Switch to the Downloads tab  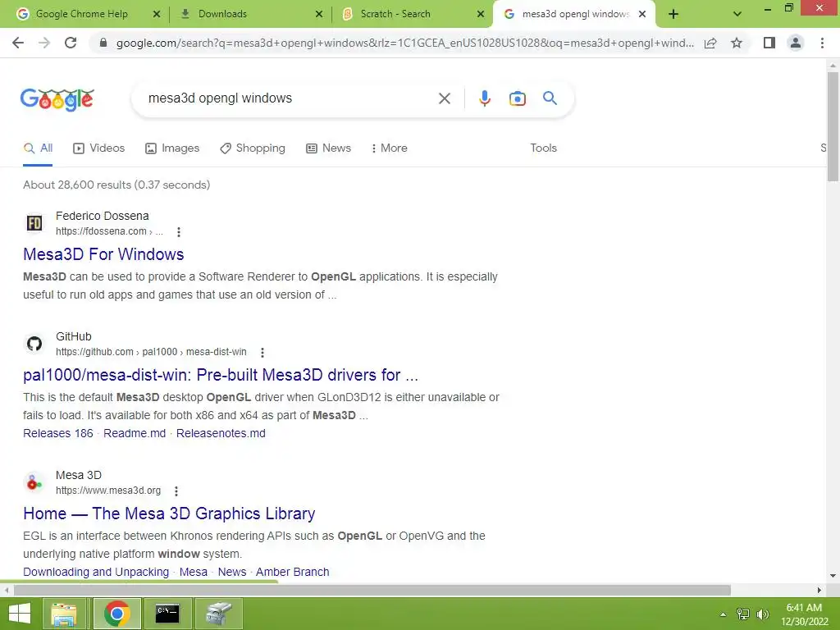222,14
